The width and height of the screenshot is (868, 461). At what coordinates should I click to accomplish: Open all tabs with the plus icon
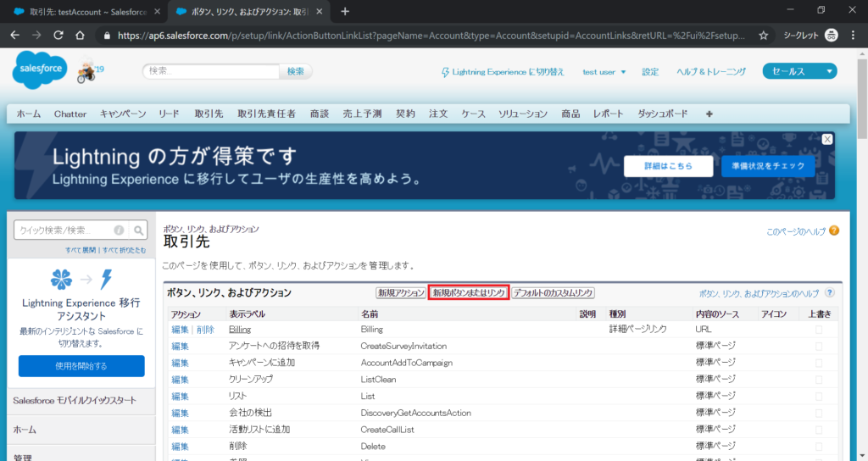[709, 114]
